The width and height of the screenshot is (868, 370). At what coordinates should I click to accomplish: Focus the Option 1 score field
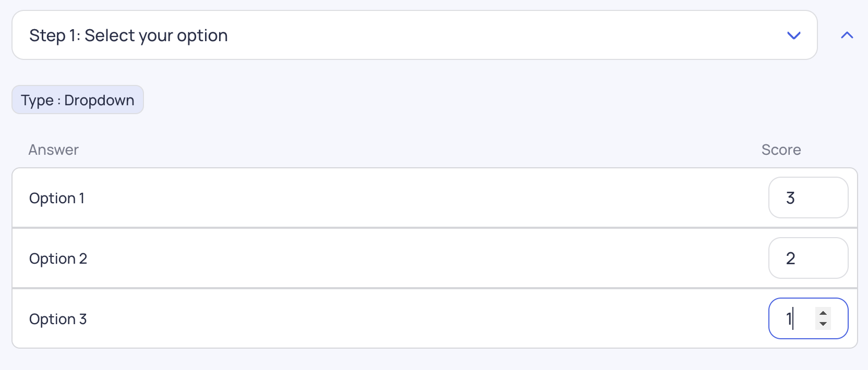click(808, 198)
